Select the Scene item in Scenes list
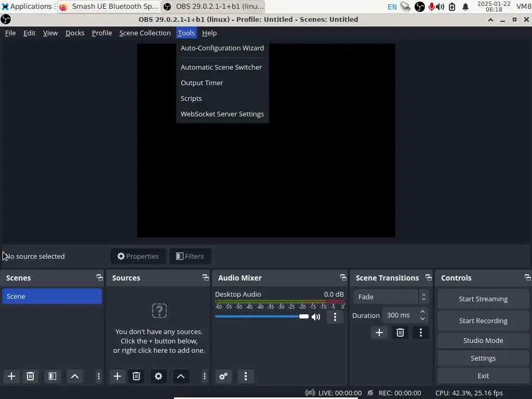The width and height of the screenshot is (532, 399). (52, 296)
